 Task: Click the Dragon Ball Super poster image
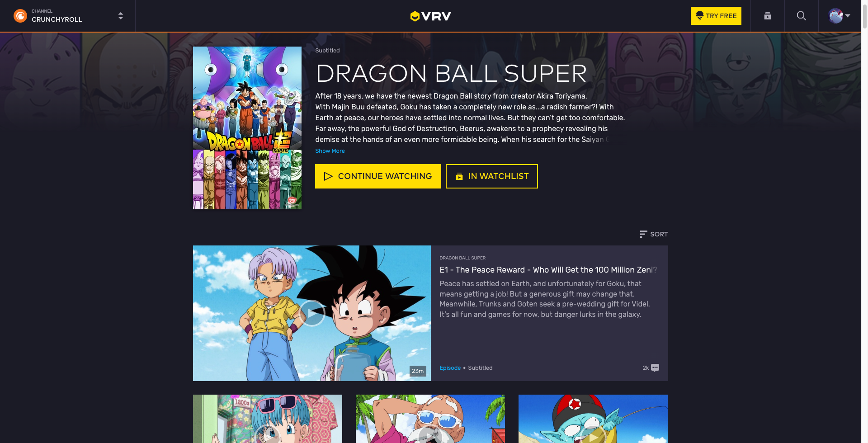click(x=247, y=128)
